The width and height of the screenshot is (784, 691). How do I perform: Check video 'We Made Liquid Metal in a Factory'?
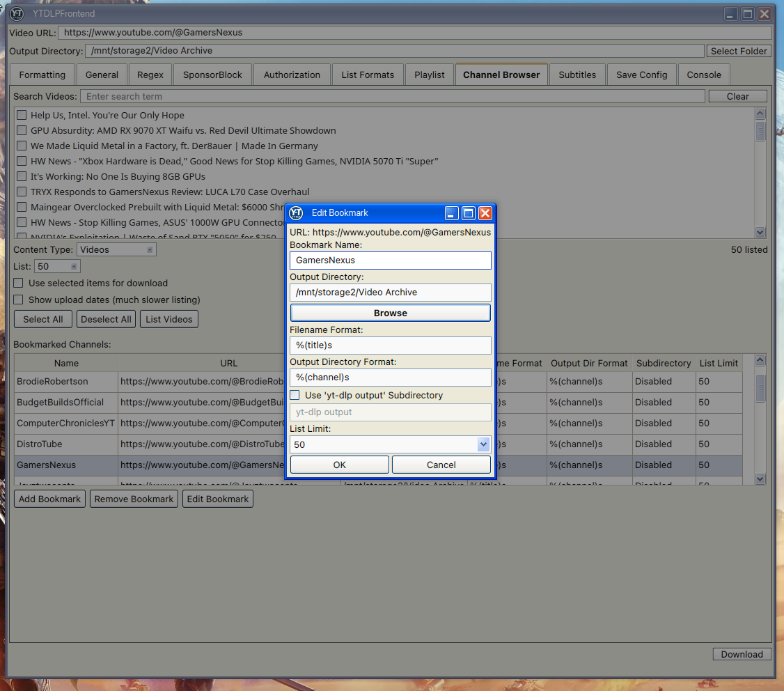[22, 146]
